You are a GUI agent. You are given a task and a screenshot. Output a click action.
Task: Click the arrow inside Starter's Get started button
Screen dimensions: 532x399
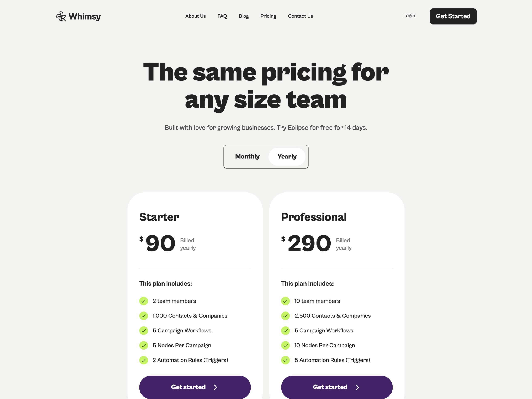tap(215, 387)
